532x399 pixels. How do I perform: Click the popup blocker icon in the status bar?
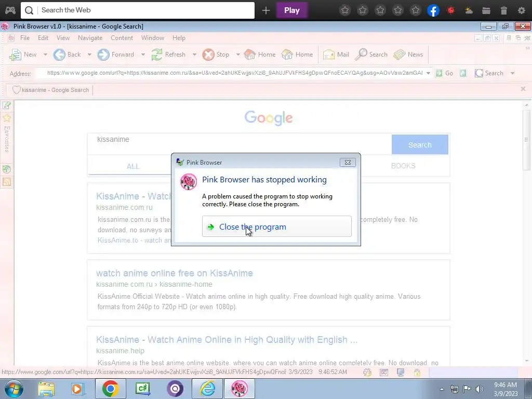384,372
